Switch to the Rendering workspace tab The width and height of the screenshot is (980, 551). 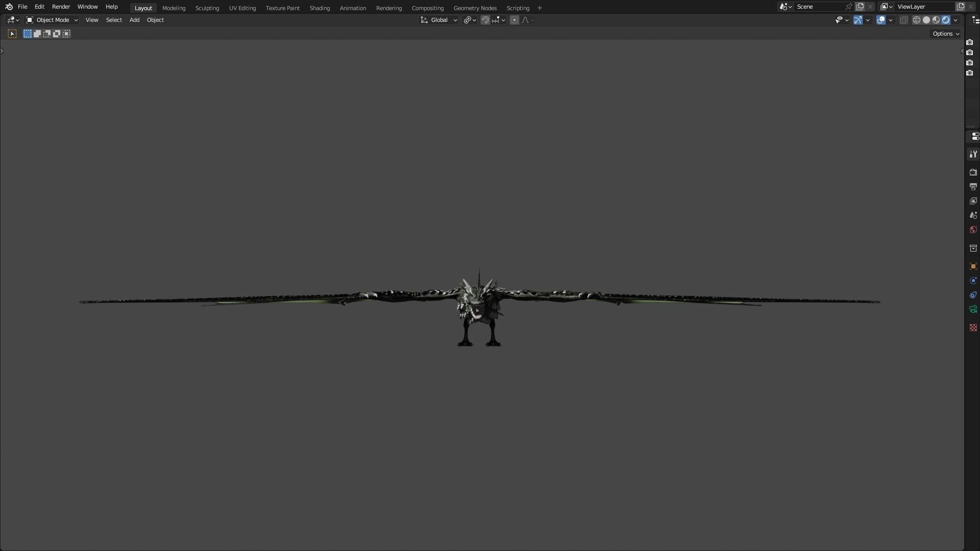(x=389, y=8)
